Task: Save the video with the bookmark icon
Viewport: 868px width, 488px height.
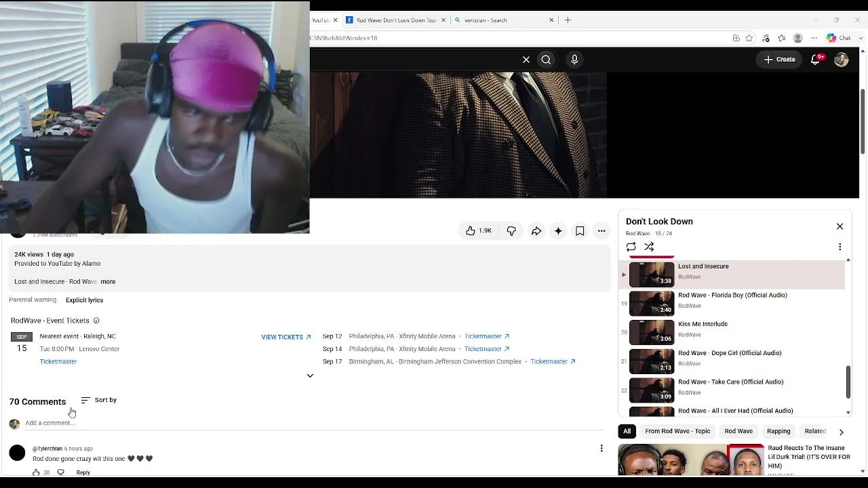Action: tap(580, 231)
